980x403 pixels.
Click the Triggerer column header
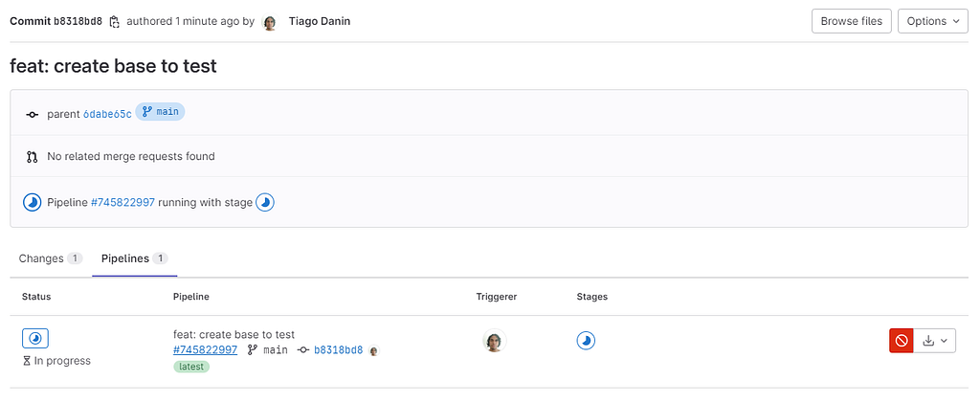[x=497, y=297]
